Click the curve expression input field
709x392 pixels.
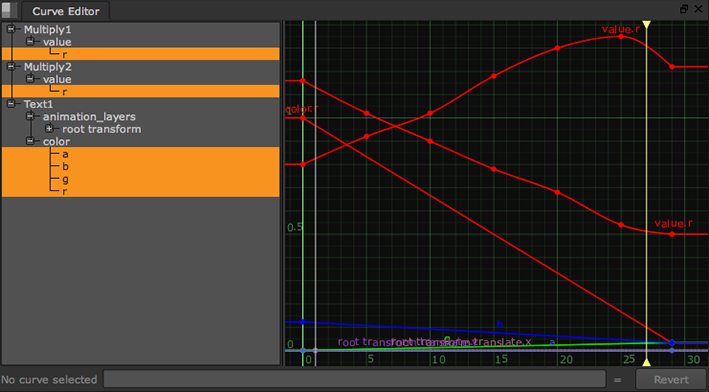[x=354, y=379]
